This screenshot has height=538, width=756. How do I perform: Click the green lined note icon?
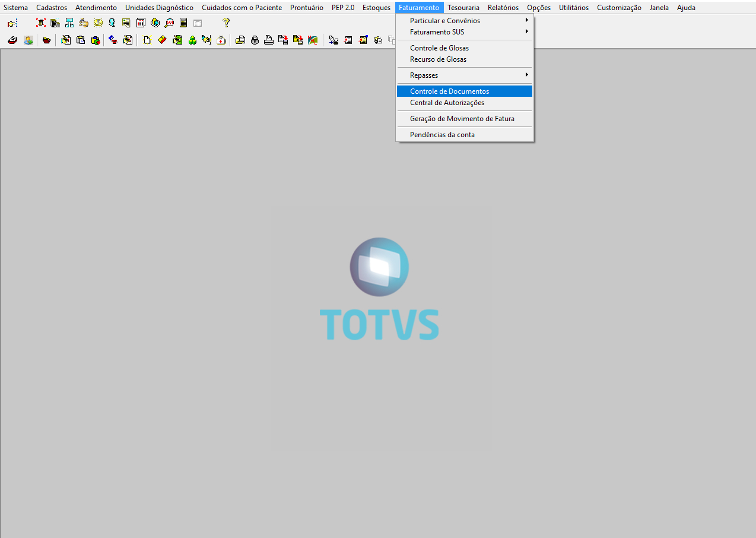coord(126,23)
